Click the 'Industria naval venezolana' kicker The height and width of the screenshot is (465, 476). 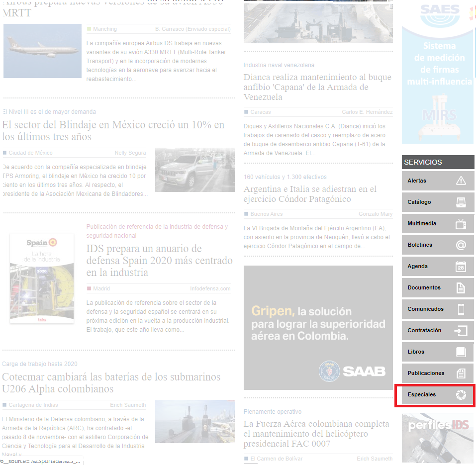point(279,65)
